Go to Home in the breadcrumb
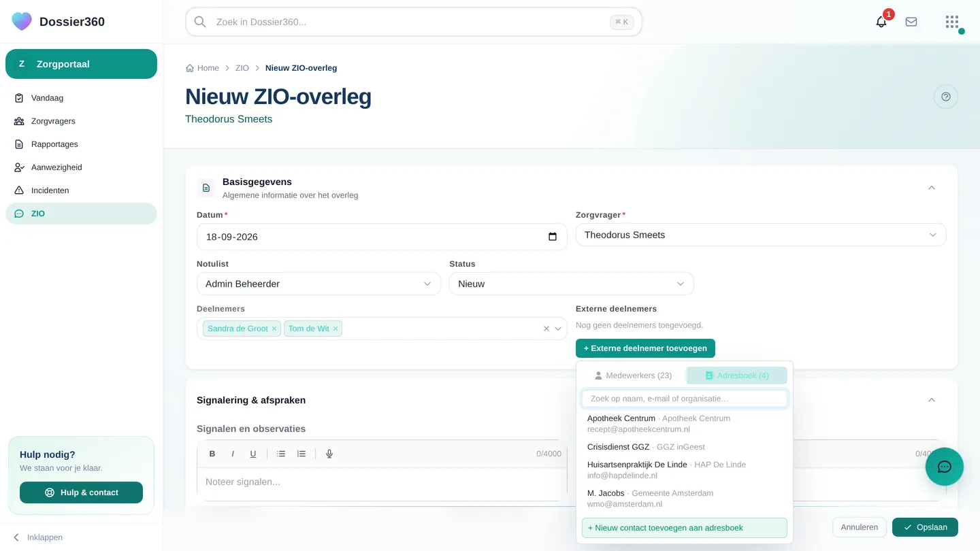Image resolution: width=980 pixels, height=551 pixels. pyautogui.click(x=203, y=68)
